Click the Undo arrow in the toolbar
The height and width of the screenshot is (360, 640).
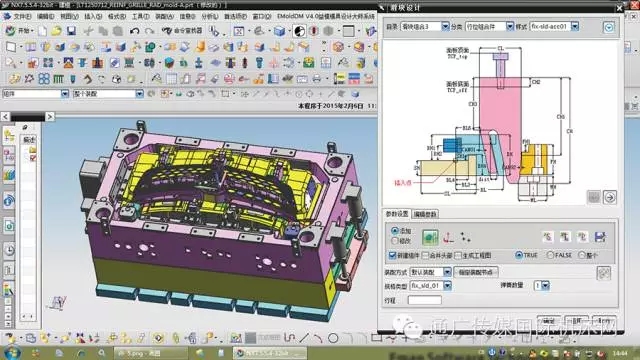point(135,31)
